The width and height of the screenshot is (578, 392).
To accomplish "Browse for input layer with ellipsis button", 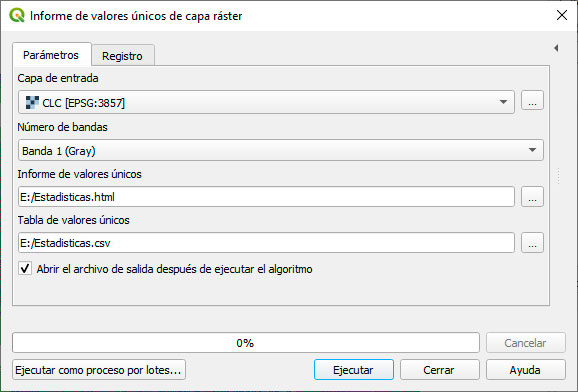I will (x=532, y=100).
